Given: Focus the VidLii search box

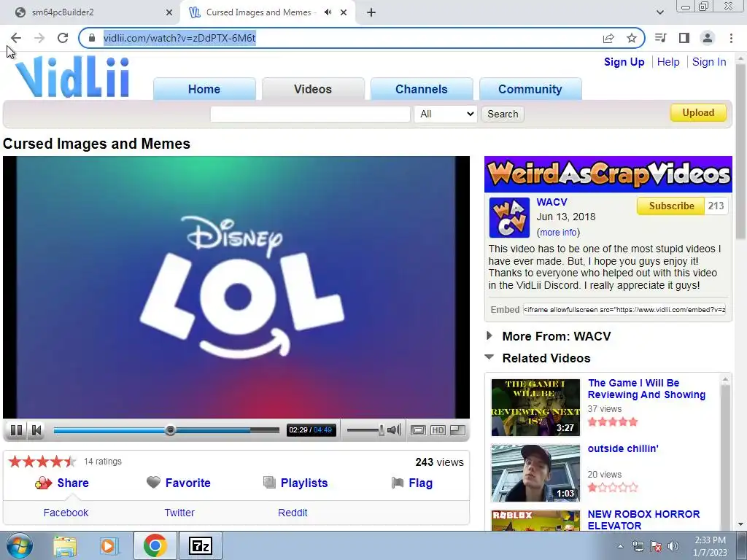Looking at the screenshot, I should pyautogui.click(x=309, y=114).
